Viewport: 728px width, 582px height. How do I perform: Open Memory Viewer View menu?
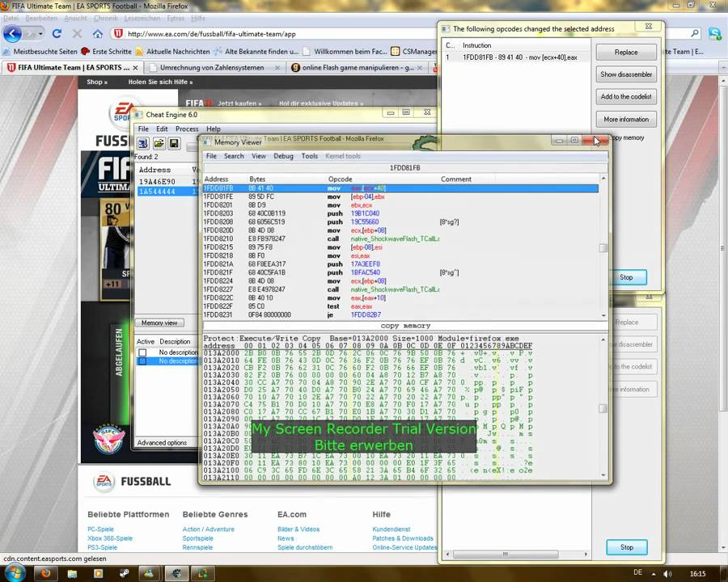[x=259, y=156]
